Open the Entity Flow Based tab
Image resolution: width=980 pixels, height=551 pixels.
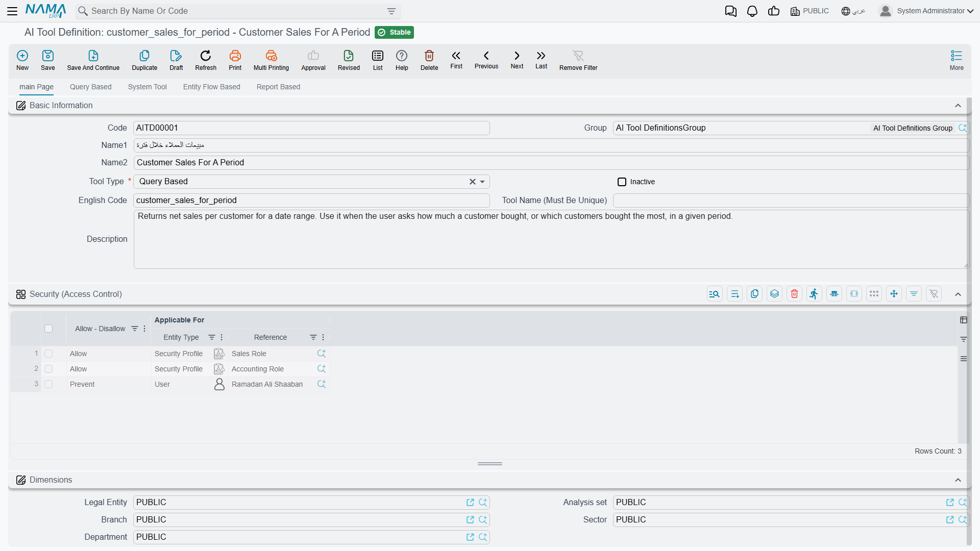(211, 87)
